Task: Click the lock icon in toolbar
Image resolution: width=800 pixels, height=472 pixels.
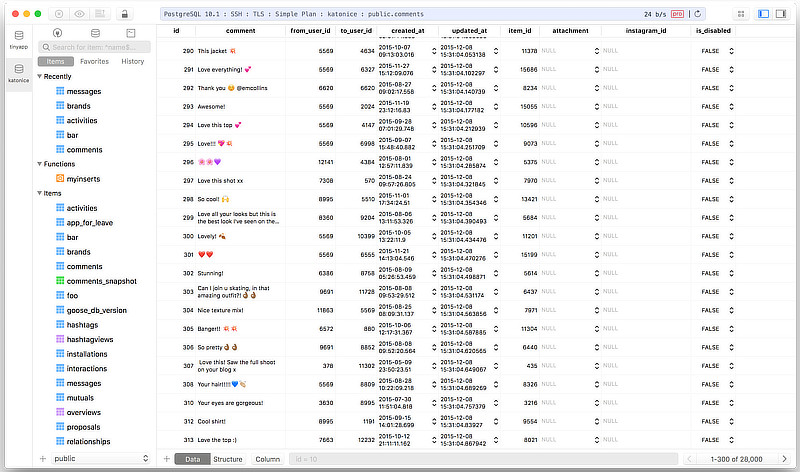Action: pos(124,14)
